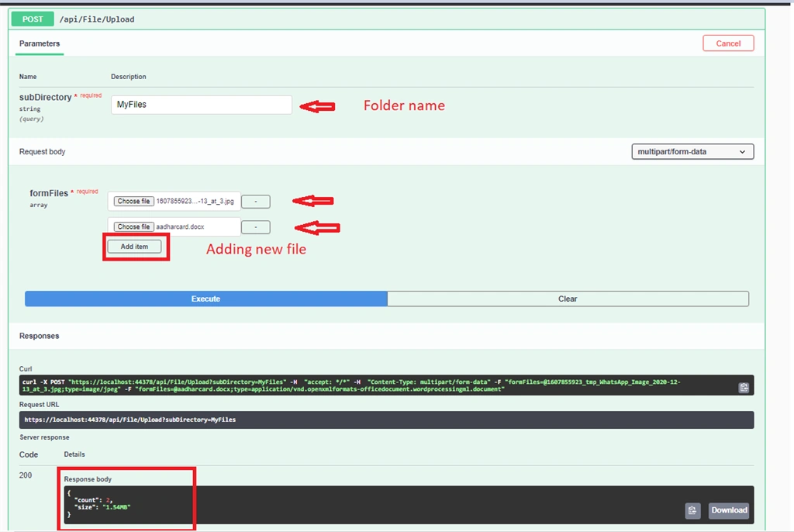Screen dimensions: 794x532
Task: Add a new formFiles item
Action: tap(134, 247)
